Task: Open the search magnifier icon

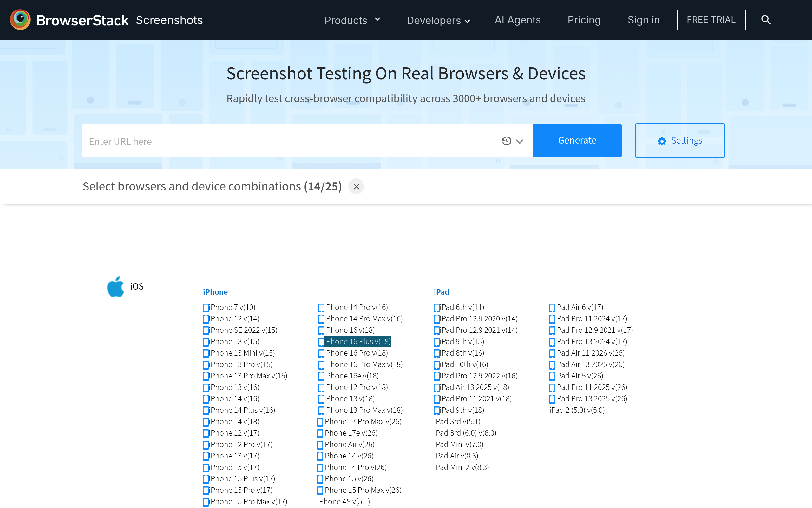Action: coord(766,20)
